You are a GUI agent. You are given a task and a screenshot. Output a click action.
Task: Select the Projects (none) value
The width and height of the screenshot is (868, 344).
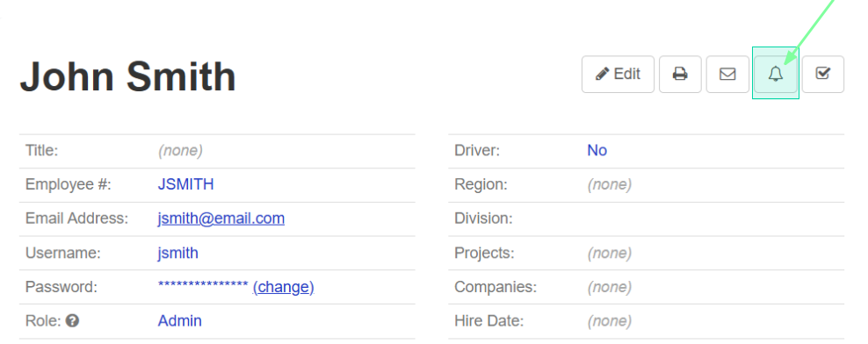tap(610, 253)
